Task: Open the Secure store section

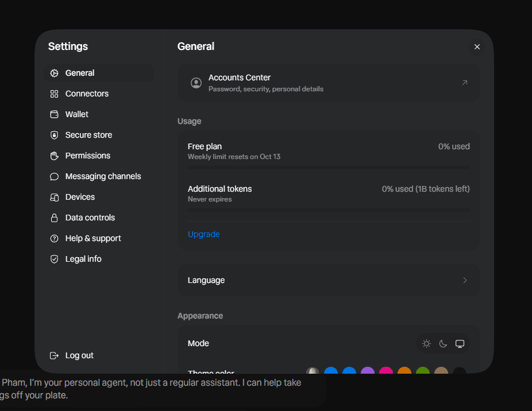Action: pos(99,135)
